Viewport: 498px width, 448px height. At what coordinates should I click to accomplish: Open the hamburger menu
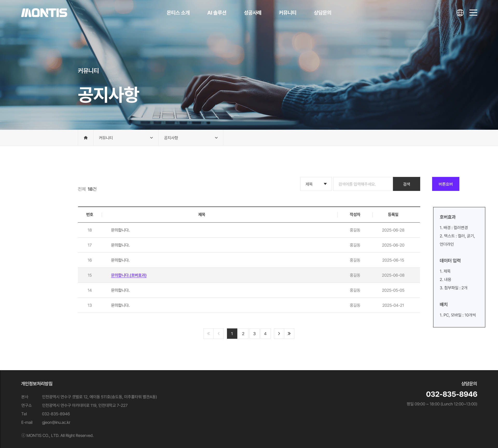473,13
